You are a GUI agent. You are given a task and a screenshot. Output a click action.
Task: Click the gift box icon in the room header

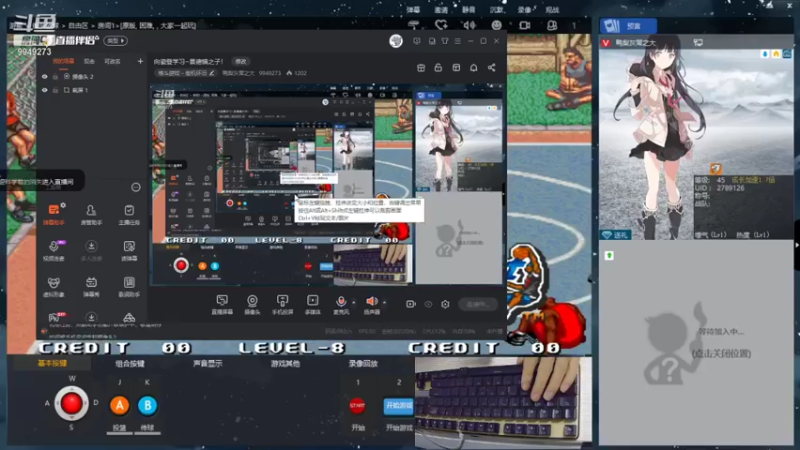point(421,67)
